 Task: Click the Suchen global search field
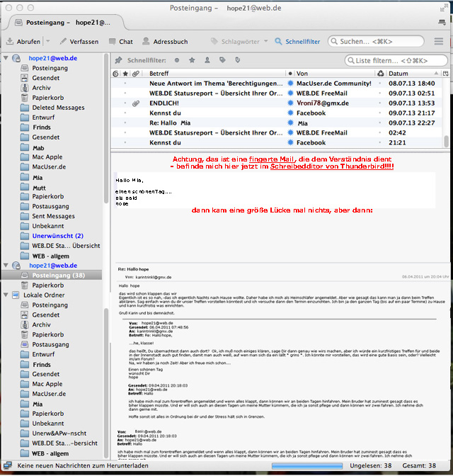point(376,41)
